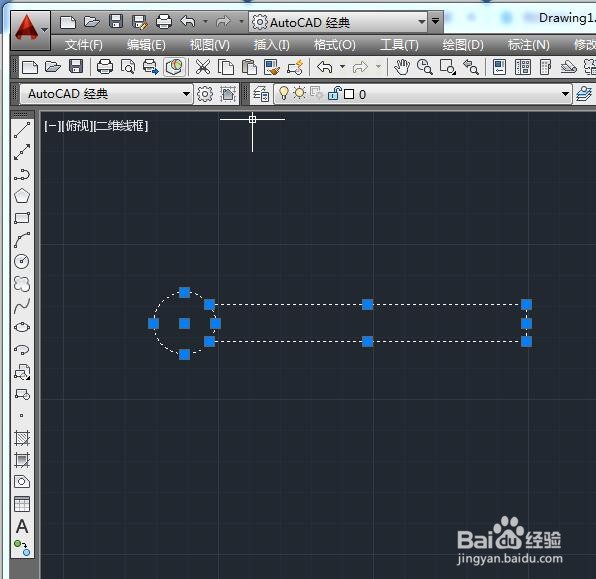Image resolution: width=596 pixels, height=579 pixels.
Task: Select the Construction Line tool
Action: 22,152
